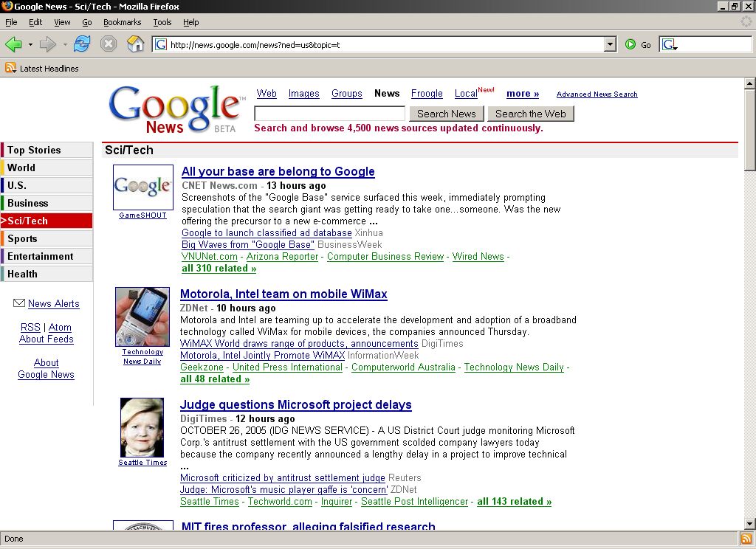Click the Forward arrow button
Image resolution: width=756 pixels, height=549 pixels.
click(x=48, y=45)
